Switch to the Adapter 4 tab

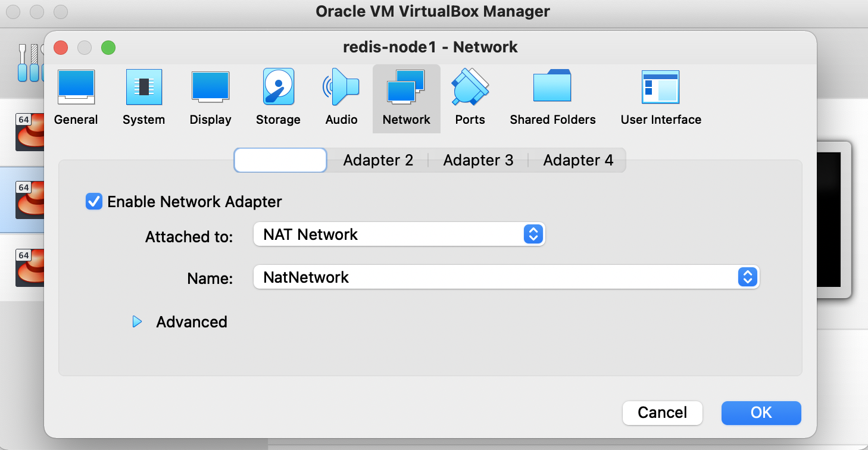click(578, 160)
